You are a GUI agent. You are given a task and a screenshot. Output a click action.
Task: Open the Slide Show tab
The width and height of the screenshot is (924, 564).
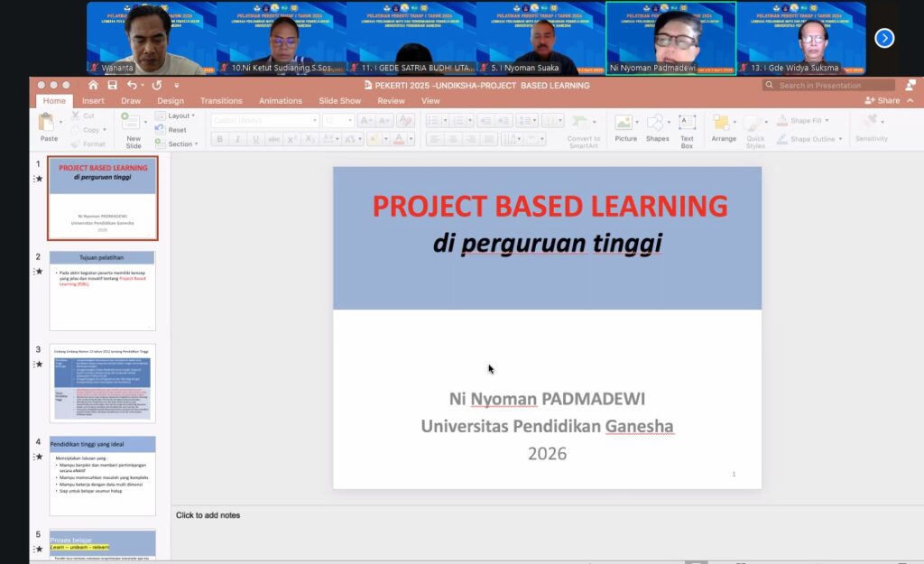pyautogui.click(x=339, y=101)
